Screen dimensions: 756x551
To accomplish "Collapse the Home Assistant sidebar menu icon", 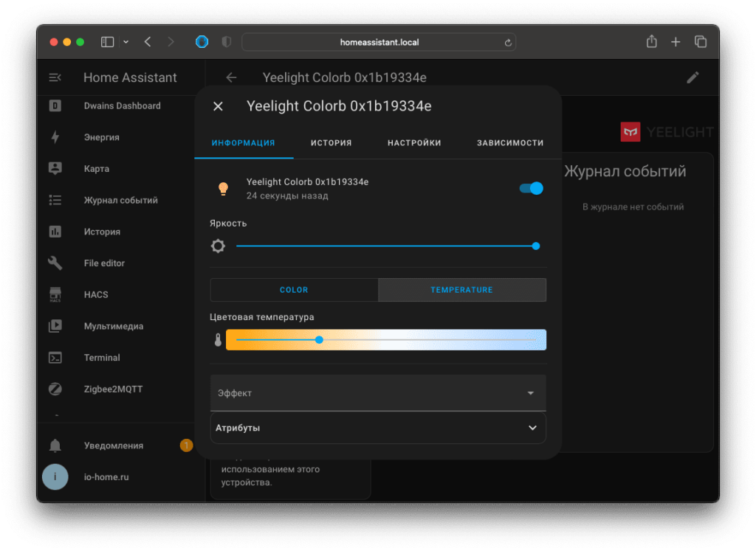I will (55, 77).
